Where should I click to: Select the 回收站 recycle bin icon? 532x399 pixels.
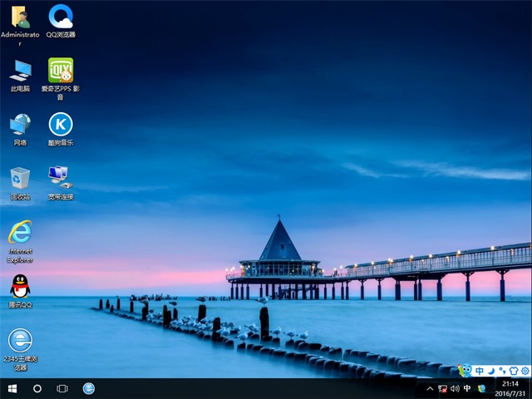coord(20,178)
